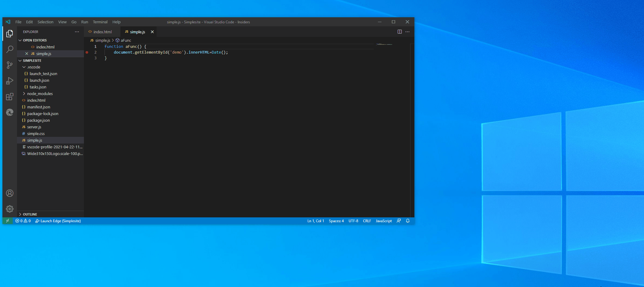Open problems errors and warnings indicator

click(23, 221)
